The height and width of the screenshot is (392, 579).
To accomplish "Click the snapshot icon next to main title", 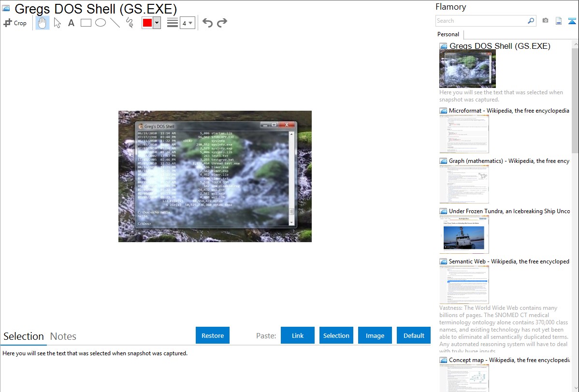I will click(x=6, y=8).
